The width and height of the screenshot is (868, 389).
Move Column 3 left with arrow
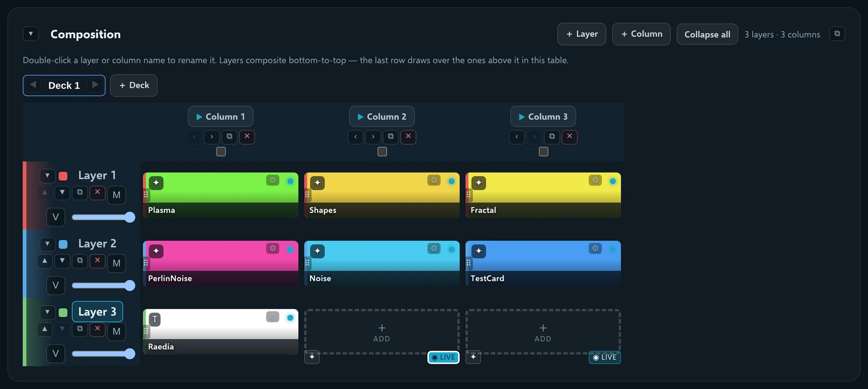[x=517, y=137]
